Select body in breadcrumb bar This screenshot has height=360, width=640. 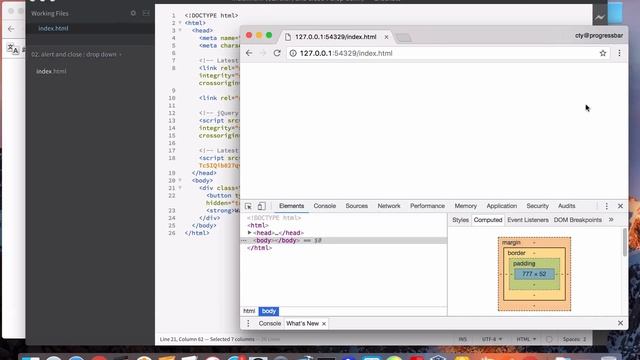tap(269, 311)
